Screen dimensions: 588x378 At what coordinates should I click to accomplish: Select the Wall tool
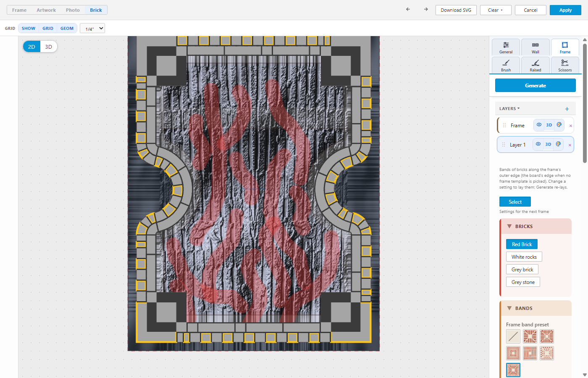(535, 47)
